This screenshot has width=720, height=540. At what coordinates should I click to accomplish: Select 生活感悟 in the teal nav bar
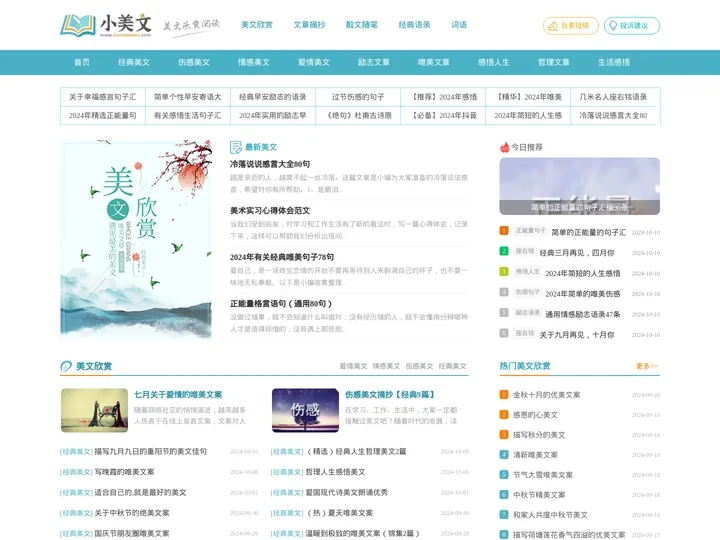614,62
